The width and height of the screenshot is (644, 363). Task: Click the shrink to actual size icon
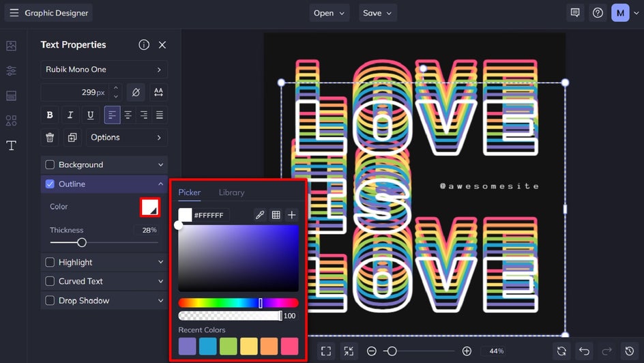[349, 351]
